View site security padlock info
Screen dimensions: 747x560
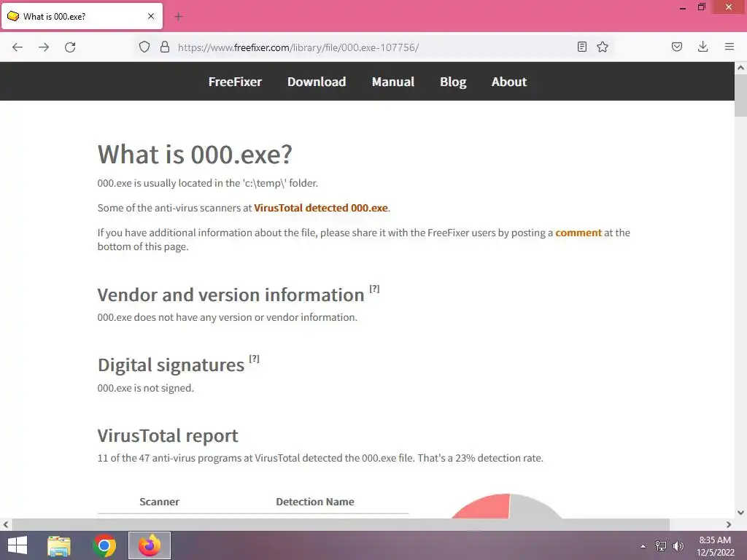tap(165, 47)
